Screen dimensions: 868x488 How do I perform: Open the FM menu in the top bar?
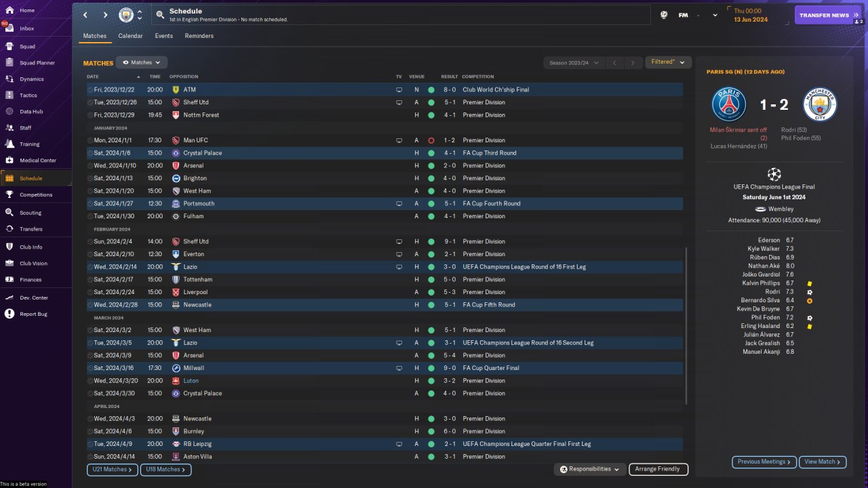tap(684, 15)
